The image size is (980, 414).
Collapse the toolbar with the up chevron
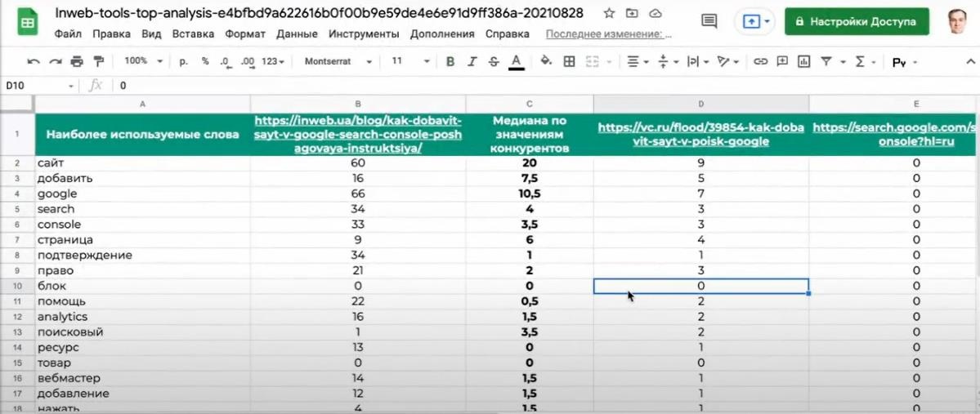click(971, 61)
